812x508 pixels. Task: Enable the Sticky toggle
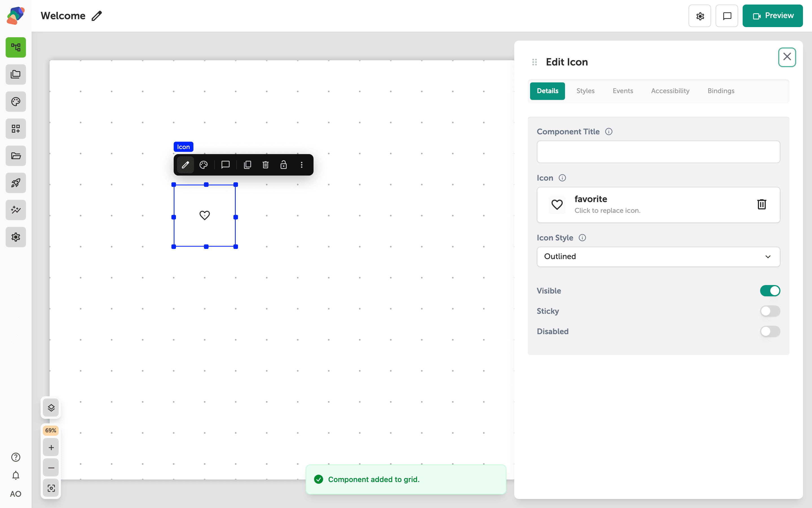pos(770,311)
